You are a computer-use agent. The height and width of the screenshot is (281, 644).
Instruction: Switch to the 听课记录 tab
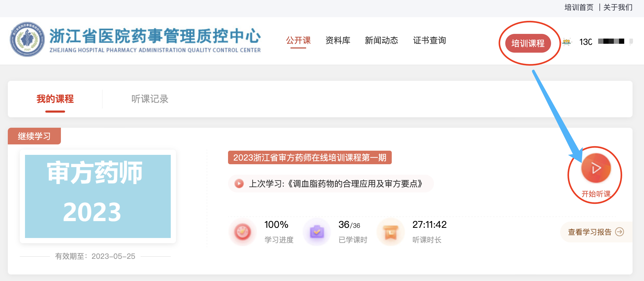coord(150,99)
